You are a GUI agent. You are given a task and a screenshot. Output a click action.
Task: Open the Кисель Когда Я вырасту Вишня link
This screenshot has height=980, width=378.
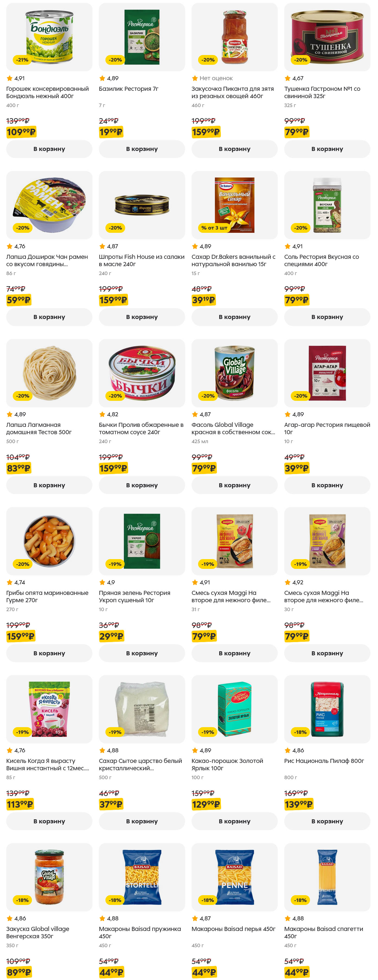click(x=47, y=764)
